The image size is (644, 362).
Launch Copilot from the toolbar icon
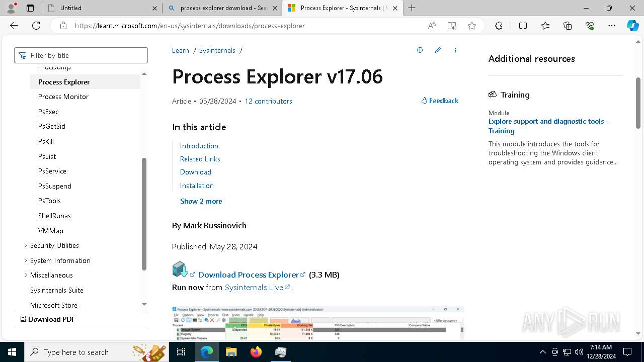pyautogui.click(x=632, y=26)
